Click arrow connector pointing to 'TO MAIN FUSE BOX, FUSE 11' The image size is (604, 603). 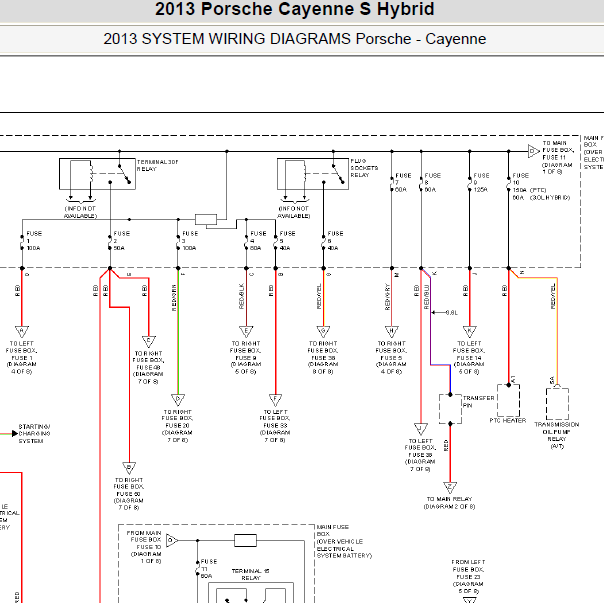point(534,151)
